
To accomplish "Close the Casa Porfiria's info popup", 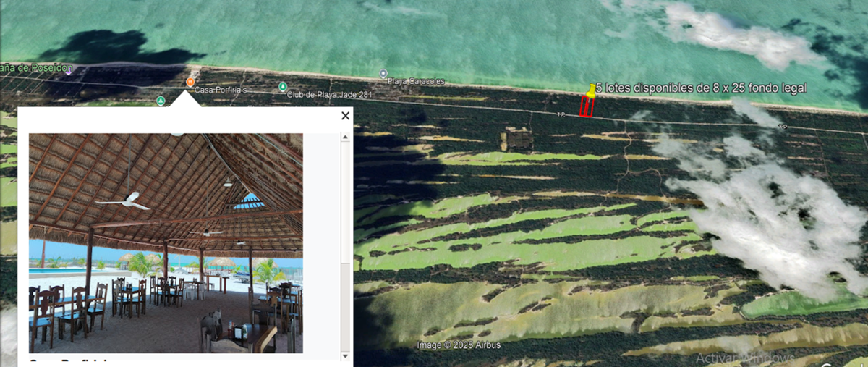I will tap(345, 116).
